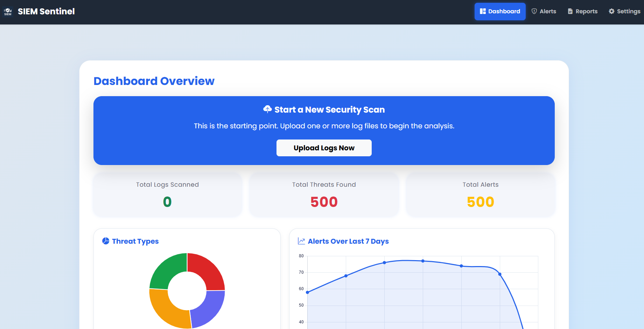This screenshot has height=329, width=644.
Task: Click the Total Threats Found card
Action: 324,194
